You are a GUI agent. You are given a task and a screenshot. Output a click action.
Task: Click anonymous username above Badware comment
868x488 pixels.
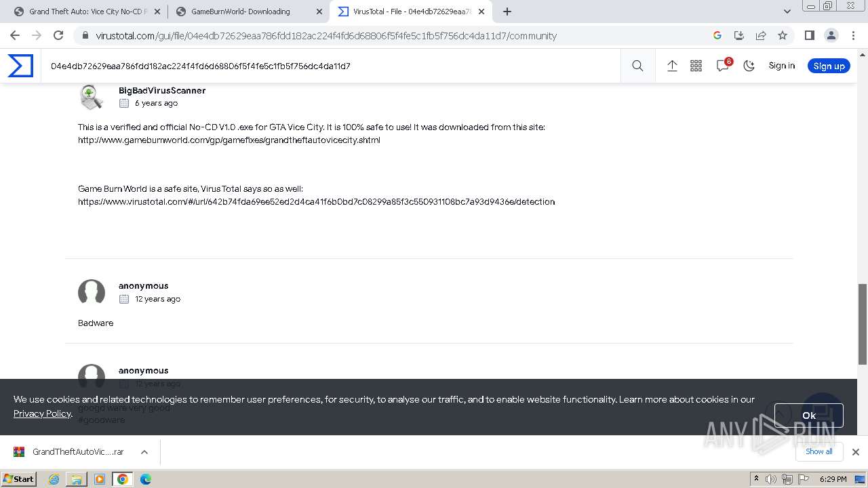143,285
